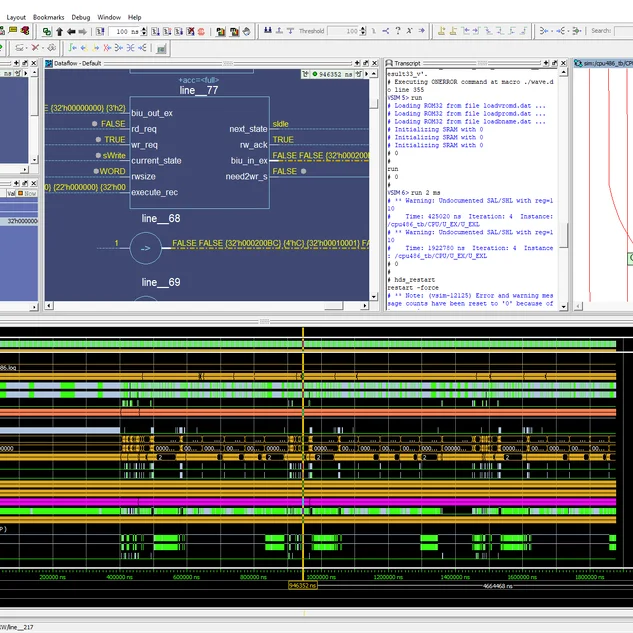Click the Delete Cursor yellow icon
The width and height of the screenshot is (633, 633).
[453, 31]
